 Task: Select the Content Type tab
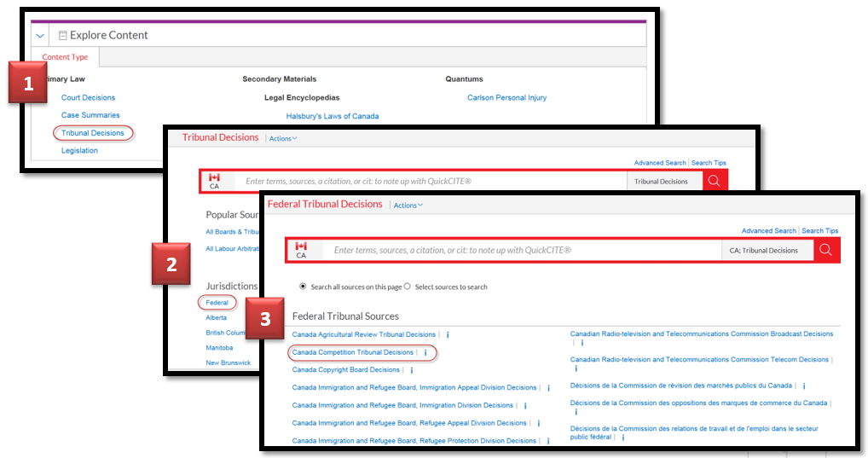coord(65,57)
